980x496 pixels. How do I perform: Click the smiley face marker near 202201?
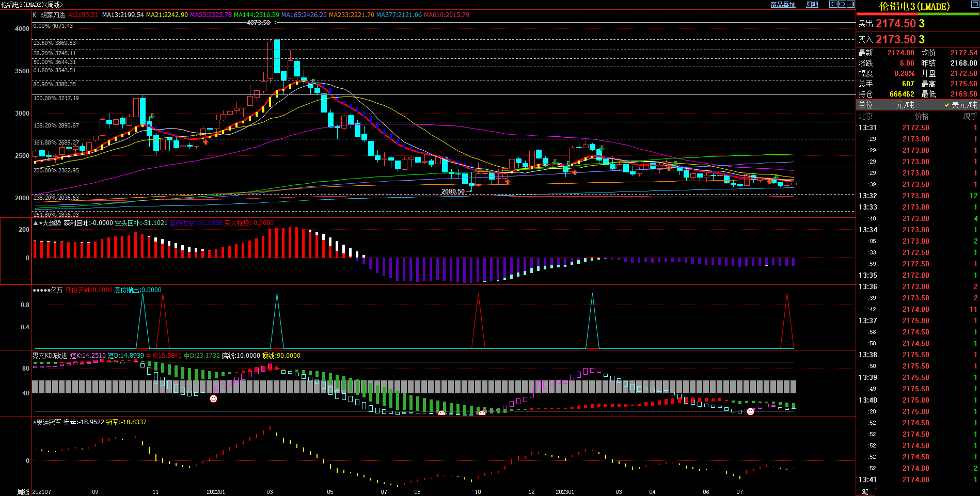coord(213,398)
